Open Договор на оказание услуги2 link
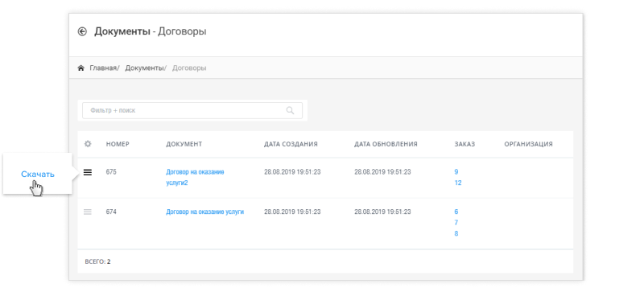This screenshot has width=644, height=296. click(195, 177)
